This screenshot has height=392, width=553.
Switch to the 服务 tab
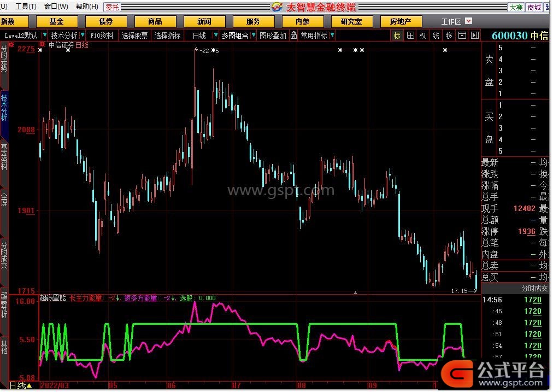[254, 21]
